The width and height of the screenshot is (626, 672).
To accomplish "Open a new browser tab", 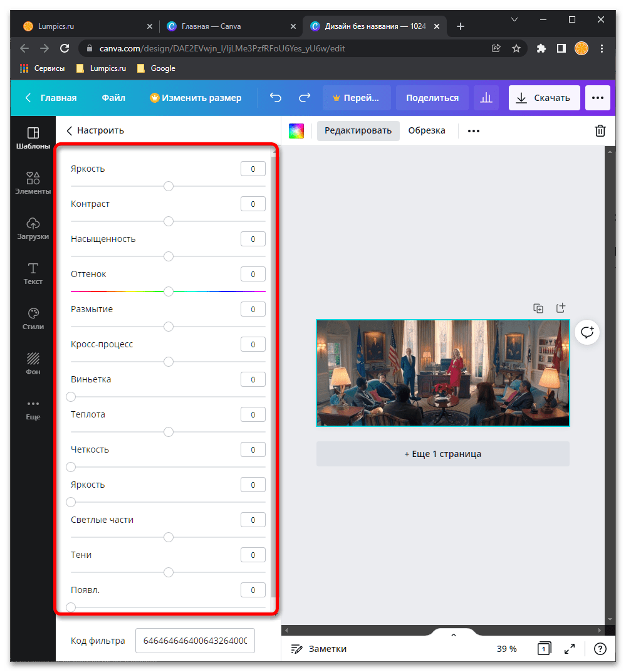I will 460,26.
